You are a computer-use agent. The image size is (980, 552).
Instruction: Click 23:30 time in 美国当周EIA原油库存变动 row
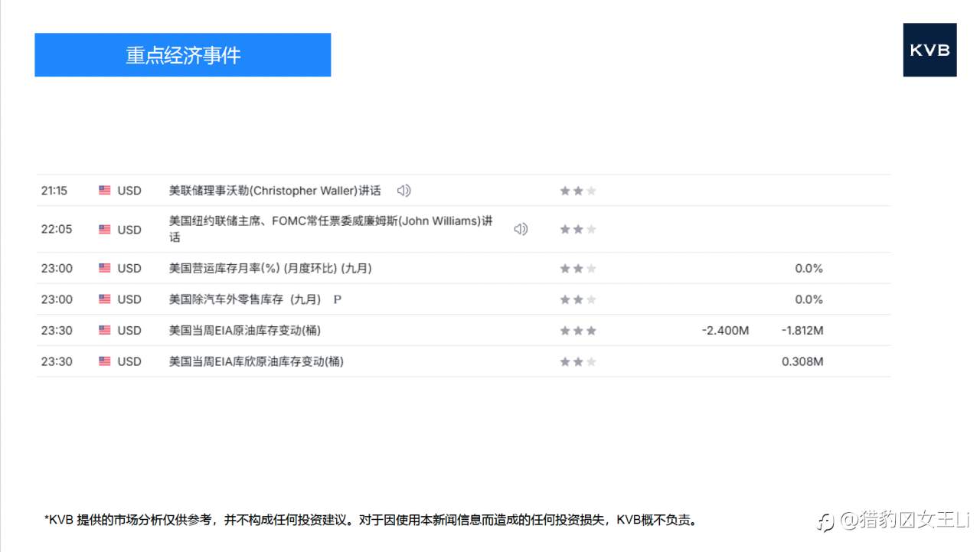click(57, 331)
